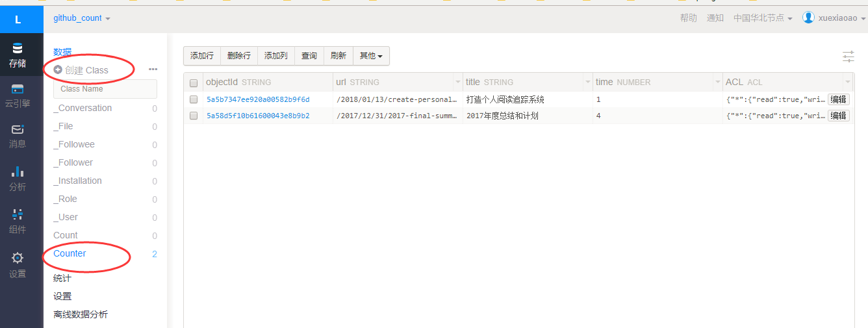Click the time cell with value 4
This screenshot has height=328, width=868.
click(x=657, y=116)
